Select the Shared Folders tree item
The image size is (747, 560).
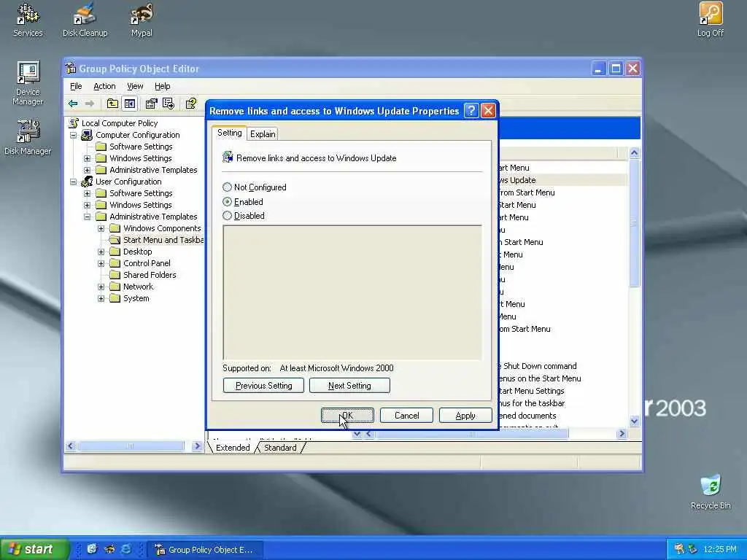pyautogui.click(x=150, y=275)
